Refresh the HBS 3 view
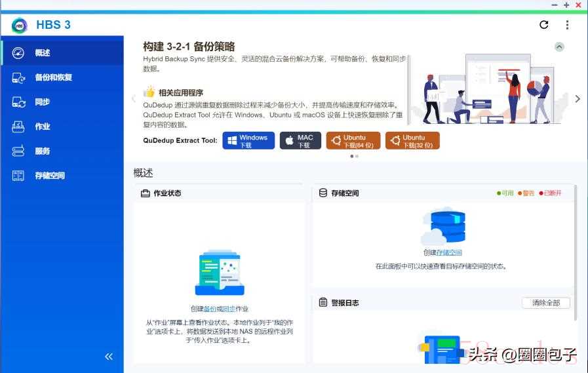The width and height of the screenshot is (588, 373). (543, 25)
